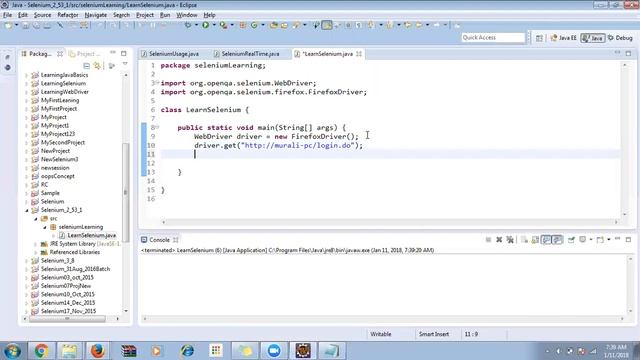Click the Smart Insert status bar entry
Screen dimensions: 640x360
coord(434,334)
